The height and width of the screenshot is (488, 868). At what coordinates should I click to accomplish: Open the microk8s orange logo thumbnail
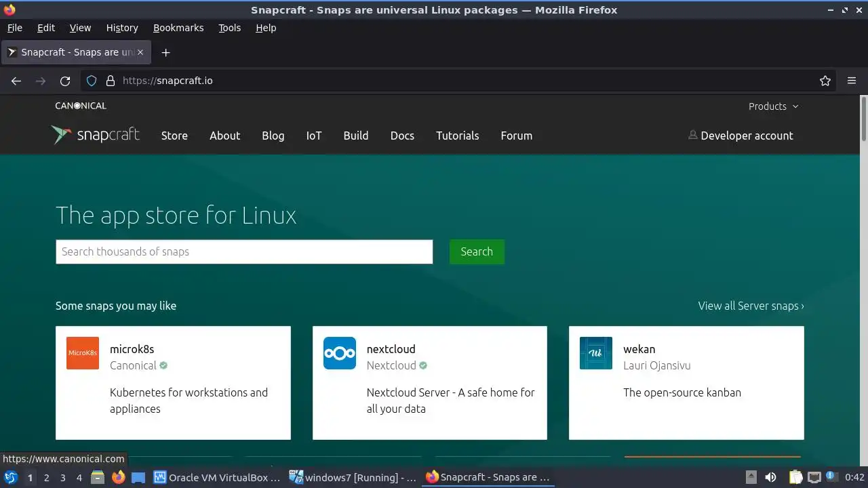pyautogui.click(x=83, y=353)
